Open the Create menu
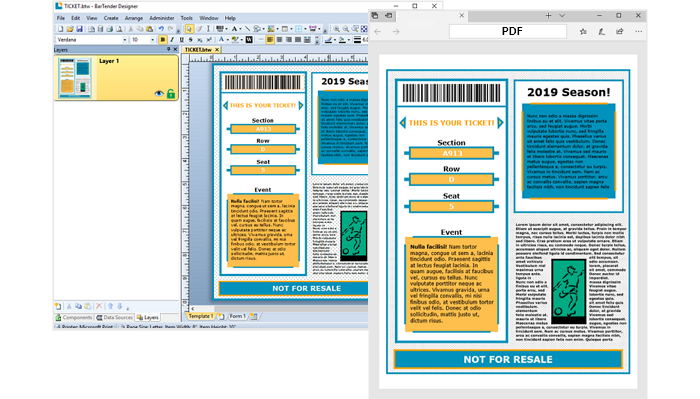Viewport: 700px width, 399px height. coord(111,18)
